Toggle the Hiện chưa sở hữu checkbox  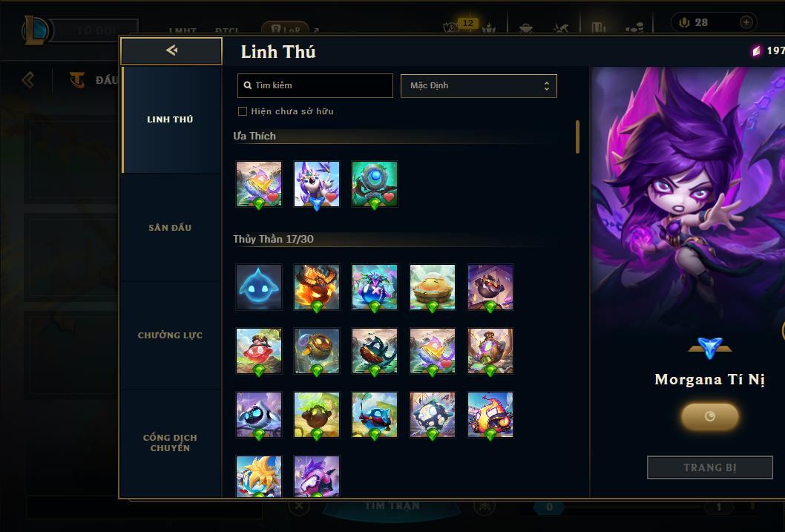pos(243,111)
